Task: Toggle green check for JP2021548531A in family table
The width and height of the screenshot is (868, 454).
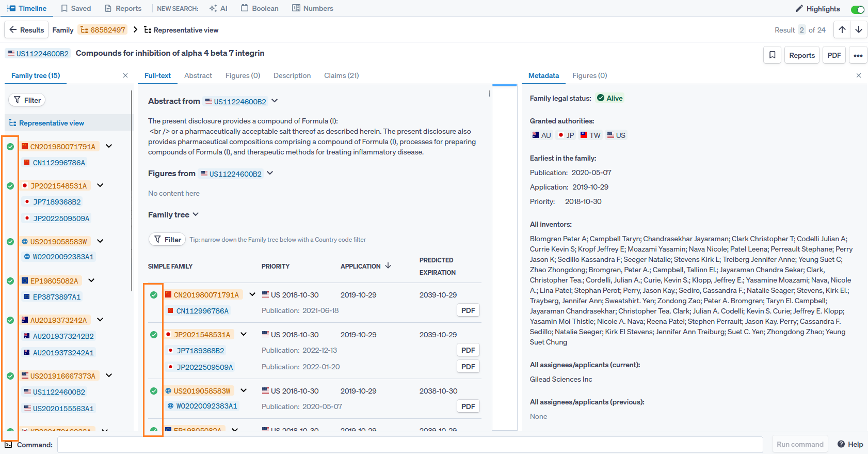Action: pyautogui.click(x=154, y=335)
